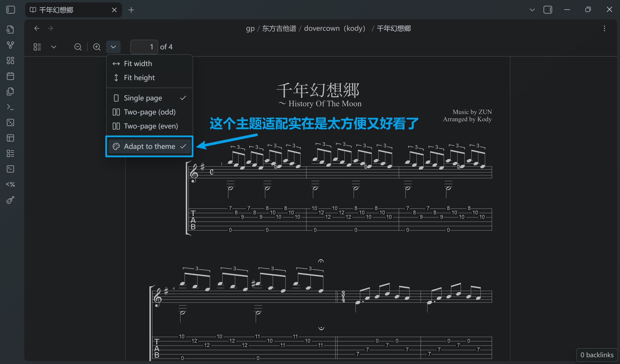Click the guitar icon in the left ribbon
The height and width of the screenshot is (364, 620).
[x=10, y=200]
